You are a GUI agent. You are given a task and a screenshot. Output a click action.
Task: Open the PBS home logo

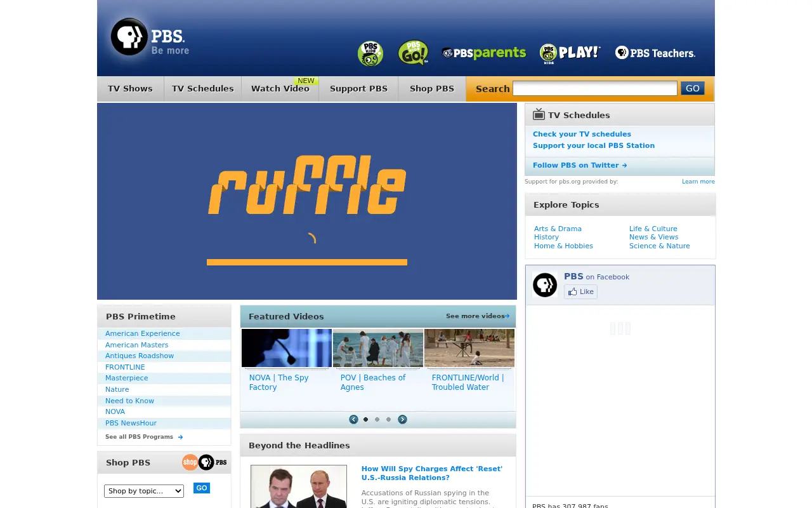(149, 37)
